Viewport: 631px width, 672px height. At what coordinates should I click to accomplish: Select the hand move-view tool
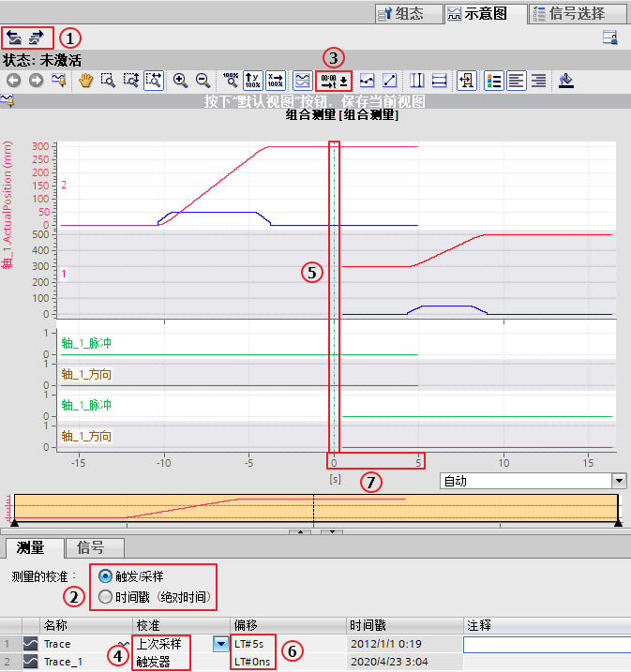[x=85, y=81]
